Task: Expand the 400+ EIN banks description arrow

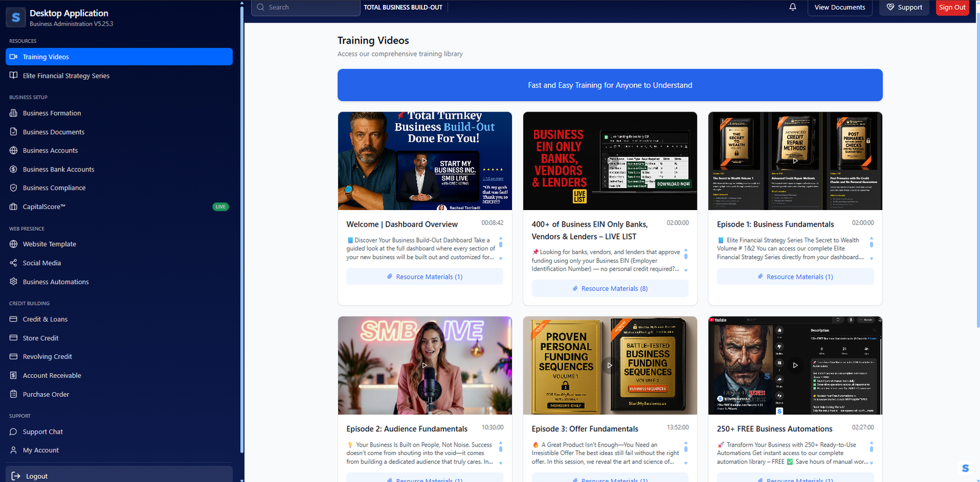Action: tap(685, 270)
